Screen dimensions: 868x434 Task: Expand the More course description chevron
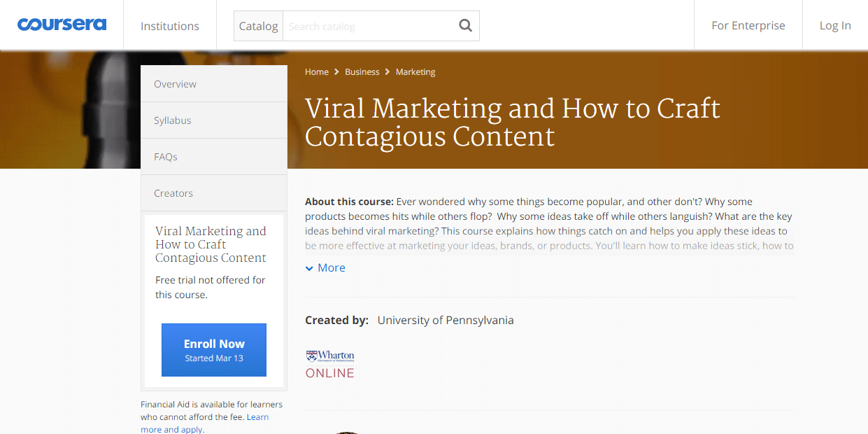(325, 267)
